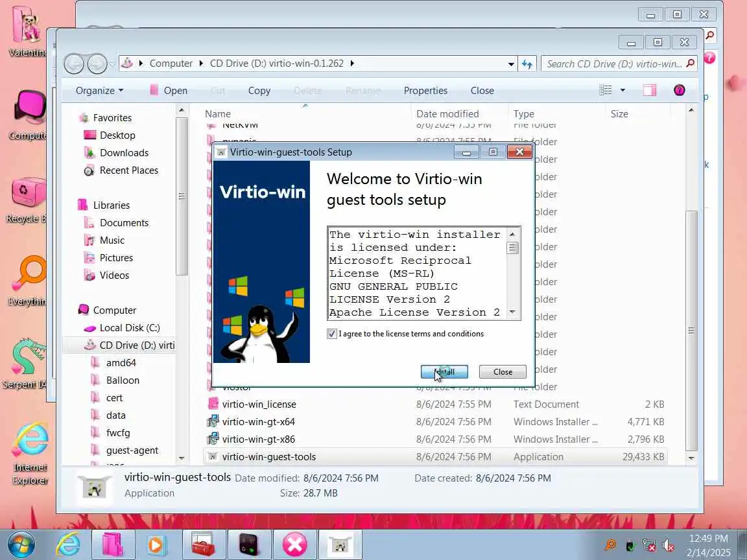Select fwcfg folder in navigation tree
The image size is (747, 560).
(117, 433)
